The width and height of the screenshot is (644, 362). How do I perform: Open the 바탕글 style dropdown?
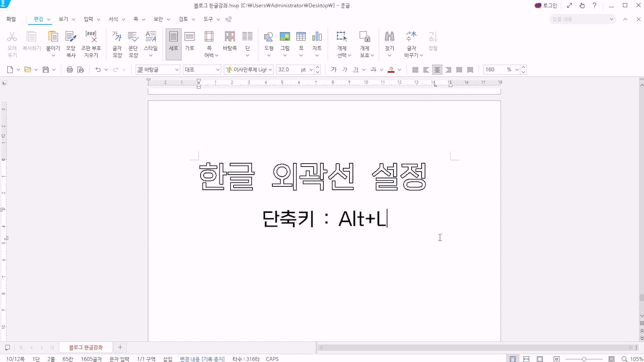[177, 70]
